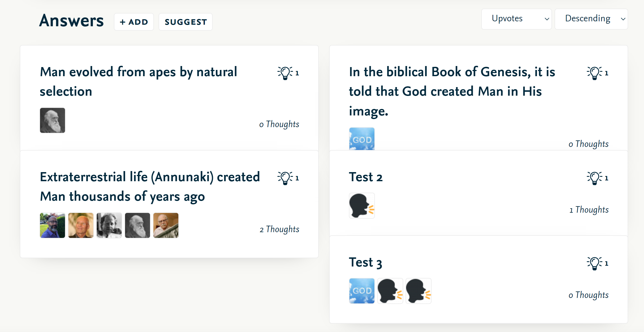Open the Descending order dropdown
The height and width of the screenshot is (332, 644).
pyautogui.click(x=591, y=19)
